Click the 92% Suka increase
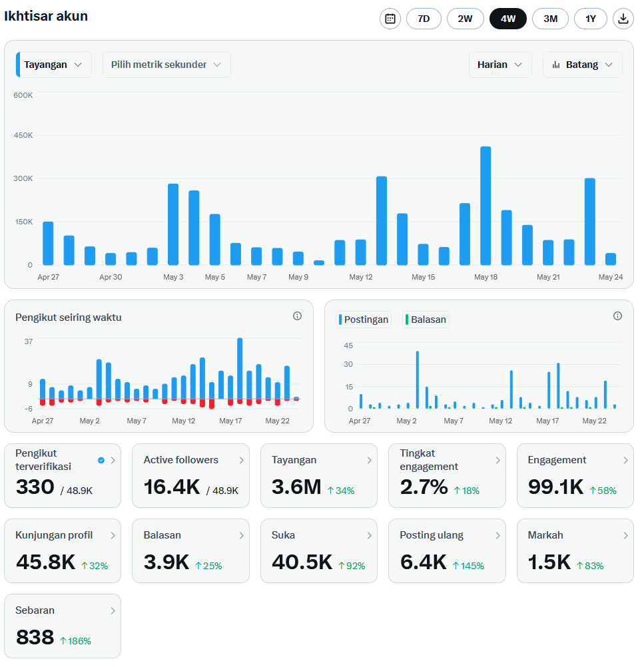 pyautogui.click(x=352, y=566)
